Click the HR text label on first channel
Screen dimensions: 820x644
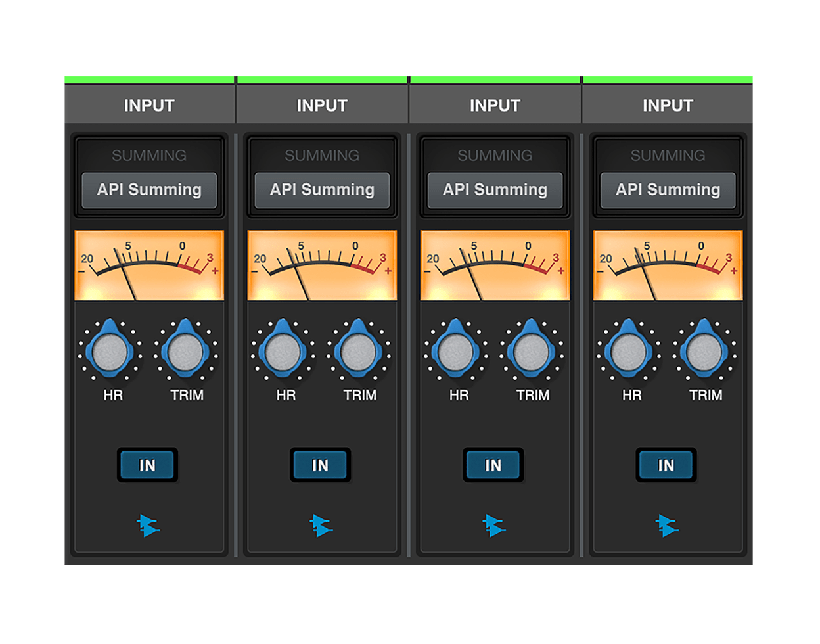coord(113,395)
